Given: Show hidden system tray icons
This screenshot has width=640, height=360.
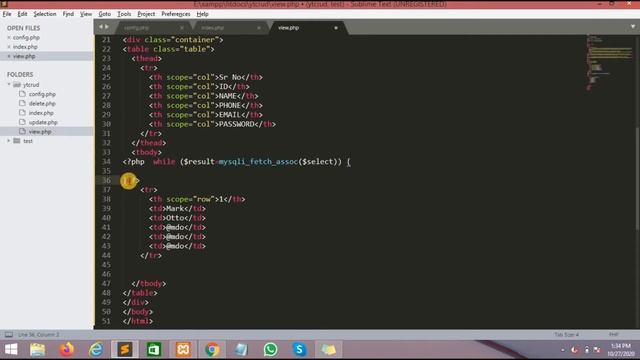Looking at the screenshot, I should (x=563, y=350).
